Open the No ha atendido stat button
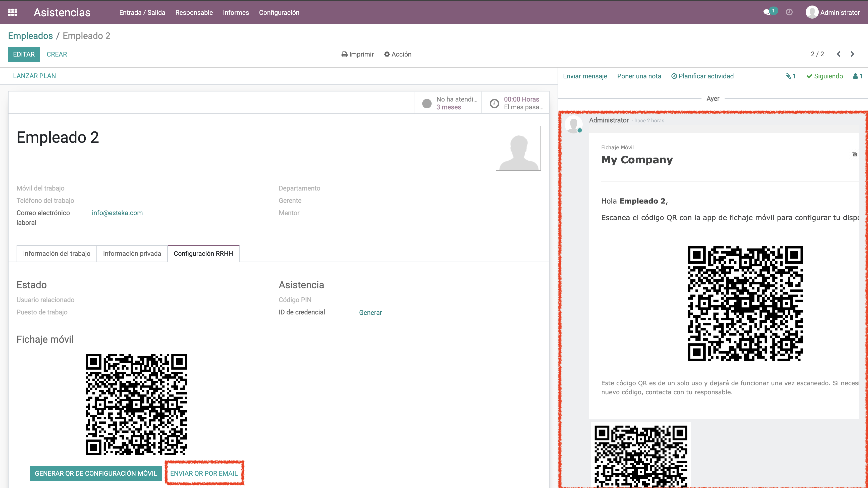Screen dimensions: 868x488 [448, 103]
